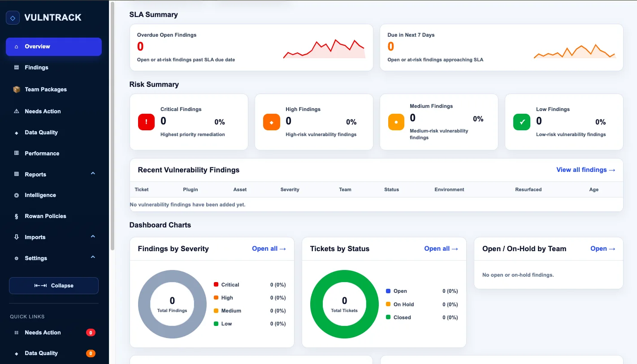Click the red Critical Findings exclamation icon

pyautogui.click(x=146, y=122)
